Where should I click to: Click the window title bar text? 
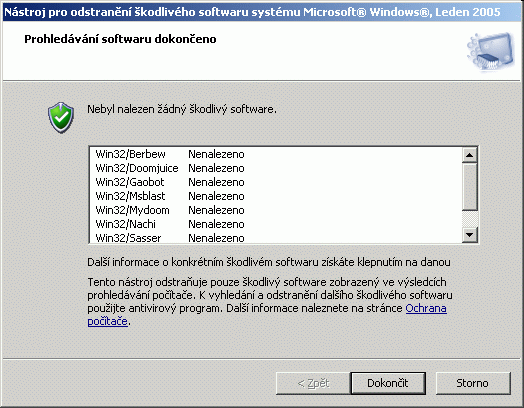[x=252, y=12]
